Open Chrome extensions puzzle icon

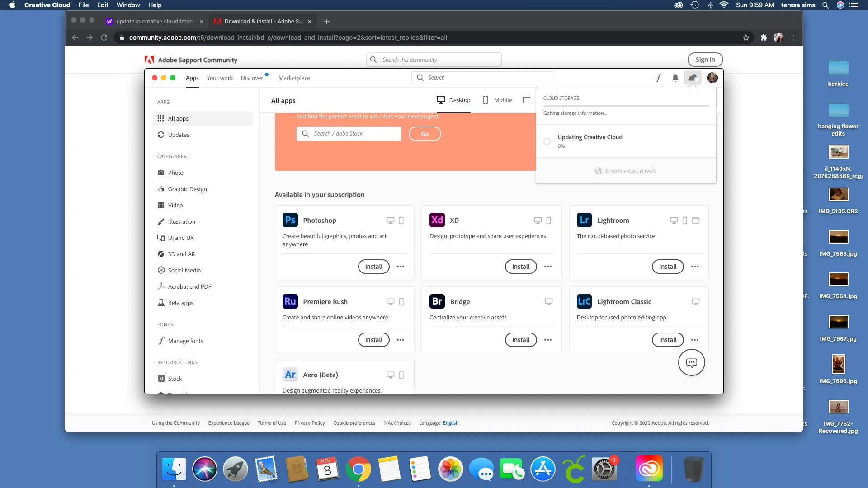(764, 38)
